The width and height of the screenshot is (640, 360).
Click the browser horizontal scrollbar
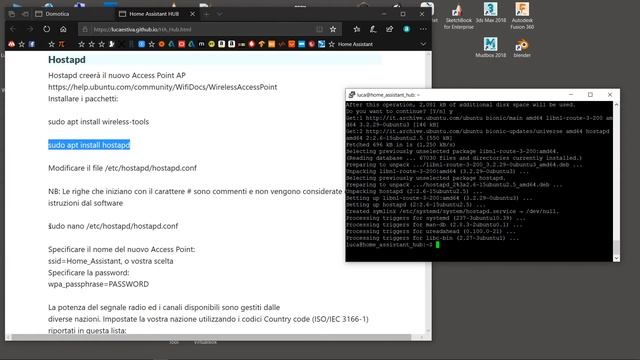[212, 337]
